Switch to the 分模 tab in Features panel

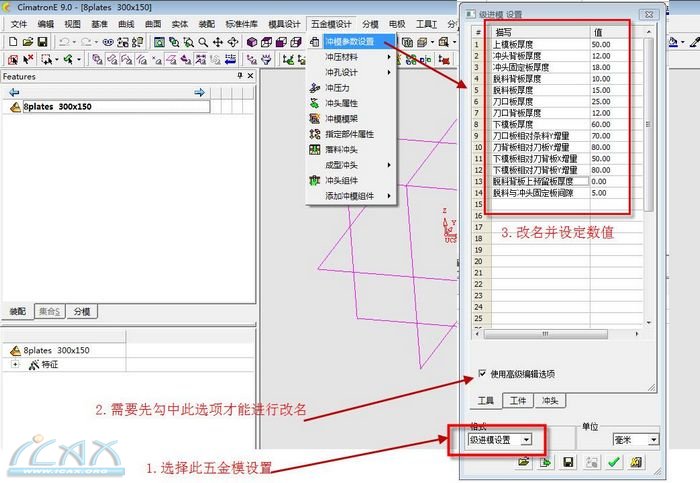click(x=82, y=312)
